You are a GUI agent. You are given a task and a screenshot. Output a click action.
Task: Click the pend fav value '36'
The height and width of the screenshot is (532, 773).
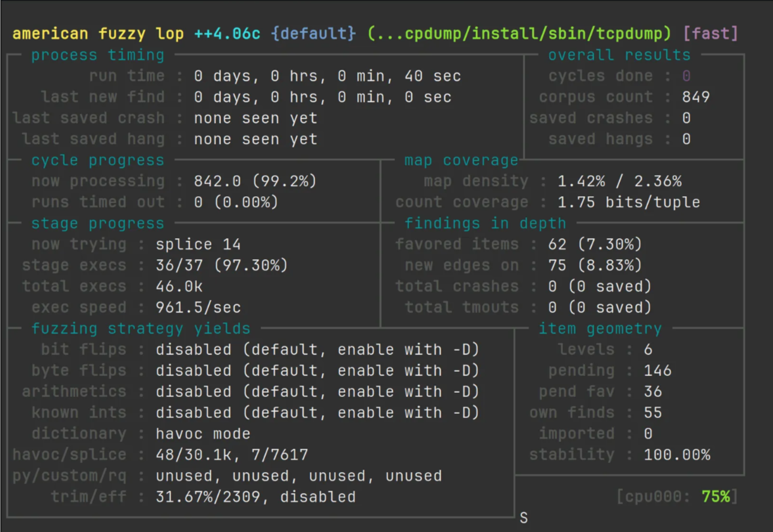click(653, 392)
